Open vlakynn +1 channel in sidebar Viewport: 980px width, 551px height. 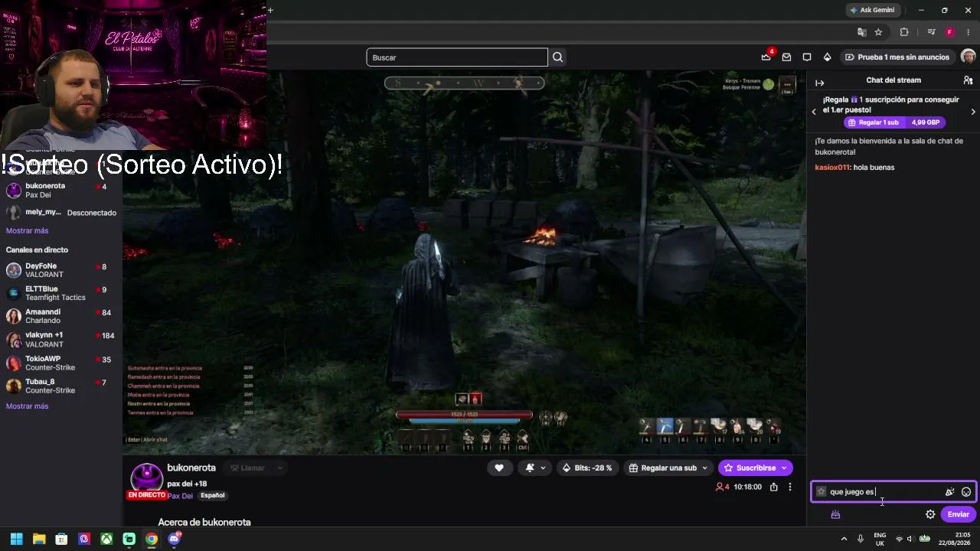coord(61,340)
